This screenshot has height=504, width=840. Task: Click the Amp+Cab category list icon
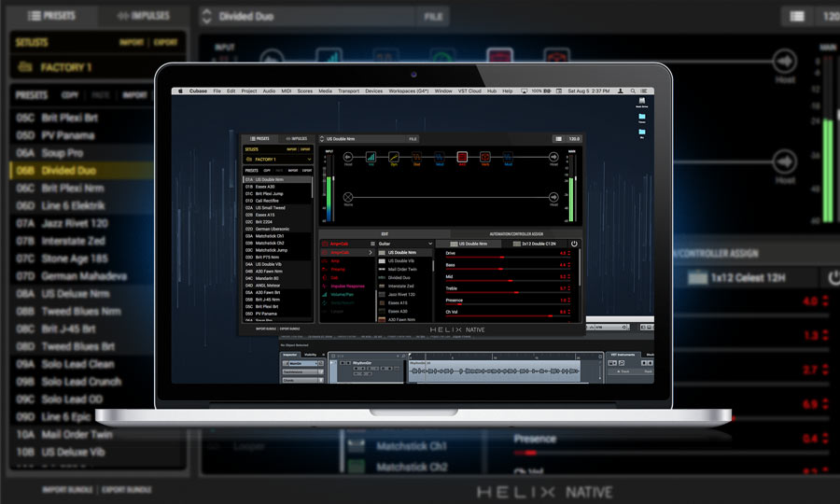(x=372, y=244)
